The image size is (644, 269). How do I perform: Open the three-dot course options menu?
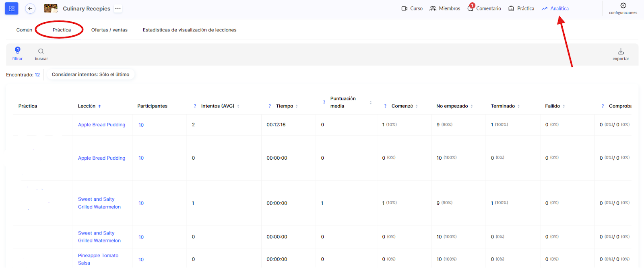click(118, 8)
